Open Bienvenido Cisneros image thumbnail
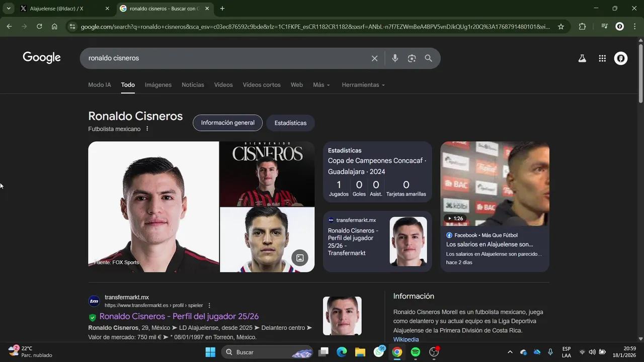This screenshot has height=362, width=644. pyautogui.click(x=267, y=173)
